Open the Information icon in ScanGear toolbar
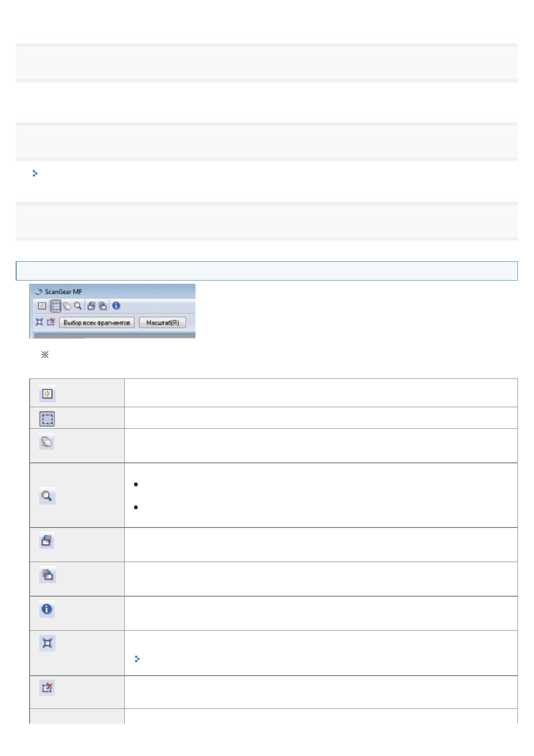The height and width of the screenshot is (756, 534). (x=116, y=306)
